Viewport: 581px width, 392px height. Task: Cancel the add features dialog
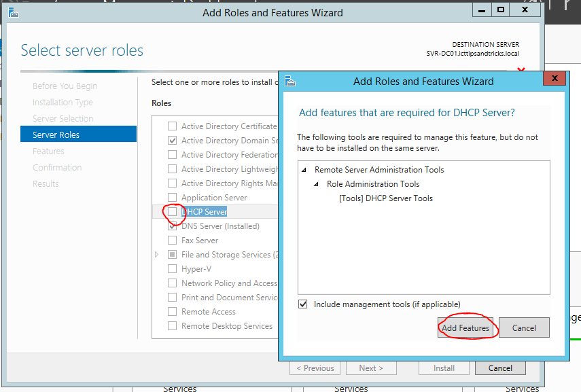pos(524,327)
